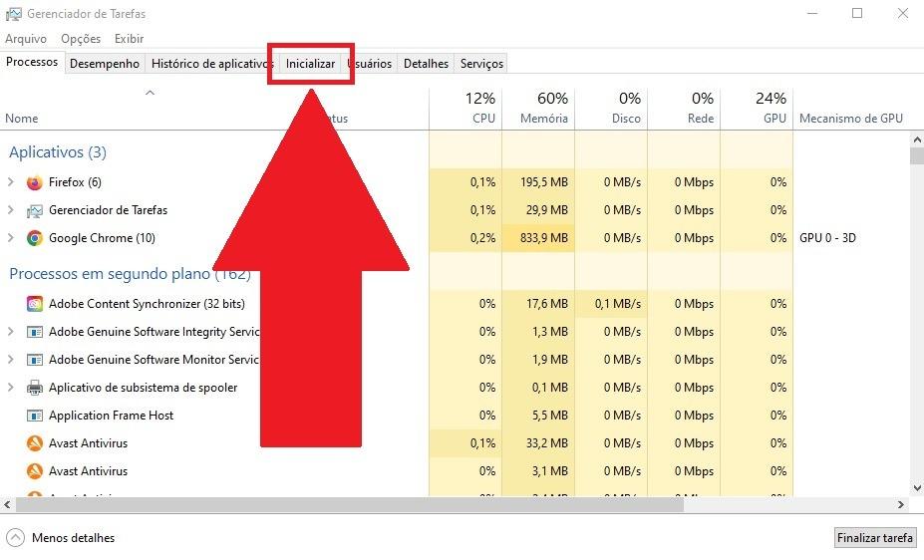
Task: Click the Avast Antivirus icon using 33,2 MB
Action: point(35,442)
